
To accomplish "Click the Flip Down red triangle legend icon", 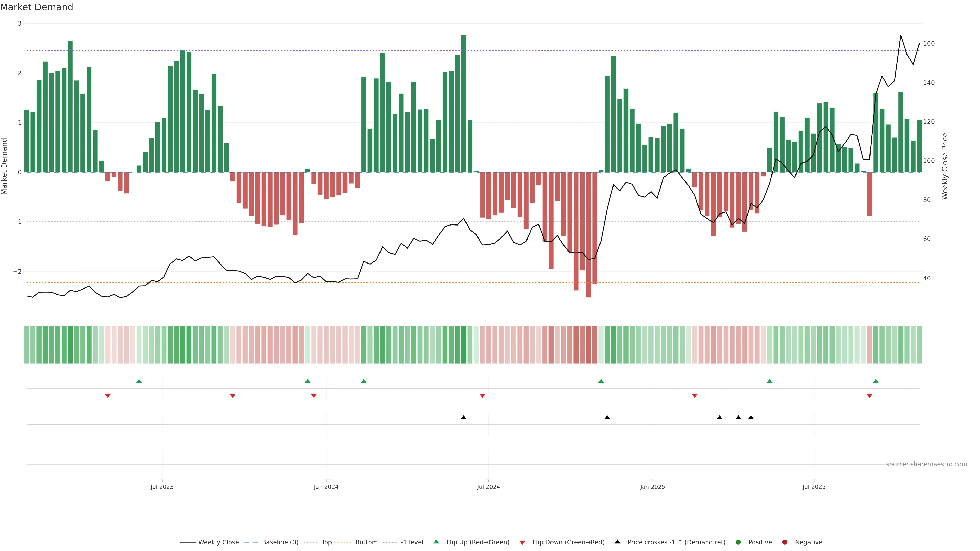I will (x=522, y=542).
